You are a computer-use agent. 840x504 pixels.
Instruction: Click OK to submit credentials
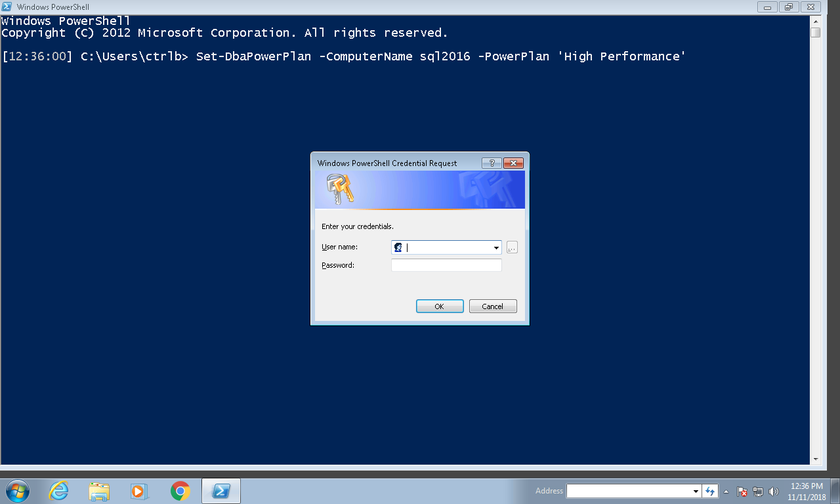point(439,306)
